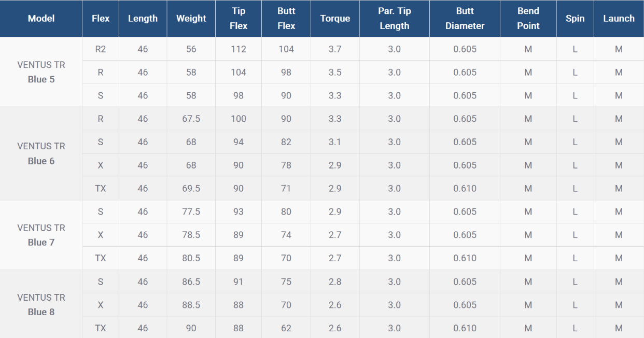The height and width of the screenshot is (338, 644).
Task: Click the R2 flex cell
Action: 101,49
